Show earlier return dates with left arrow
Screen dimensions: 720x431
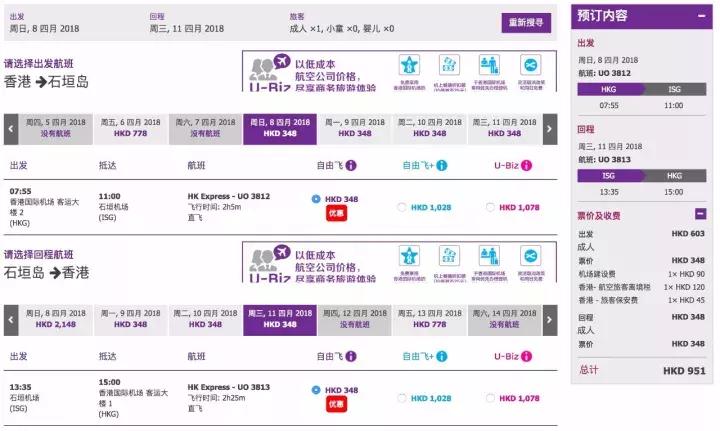tap(11, 320)
